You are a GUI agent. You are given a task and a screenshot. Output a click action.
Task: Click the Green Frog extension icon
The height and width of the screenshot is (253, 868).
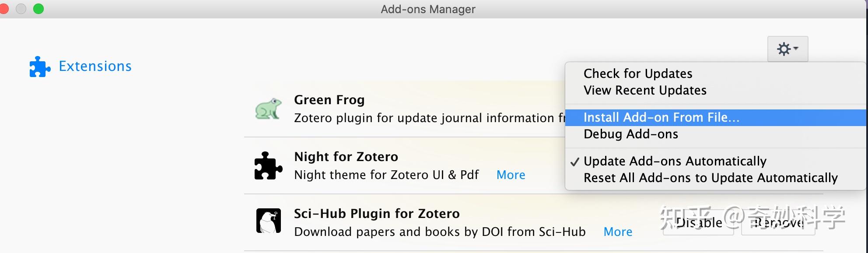268,109
